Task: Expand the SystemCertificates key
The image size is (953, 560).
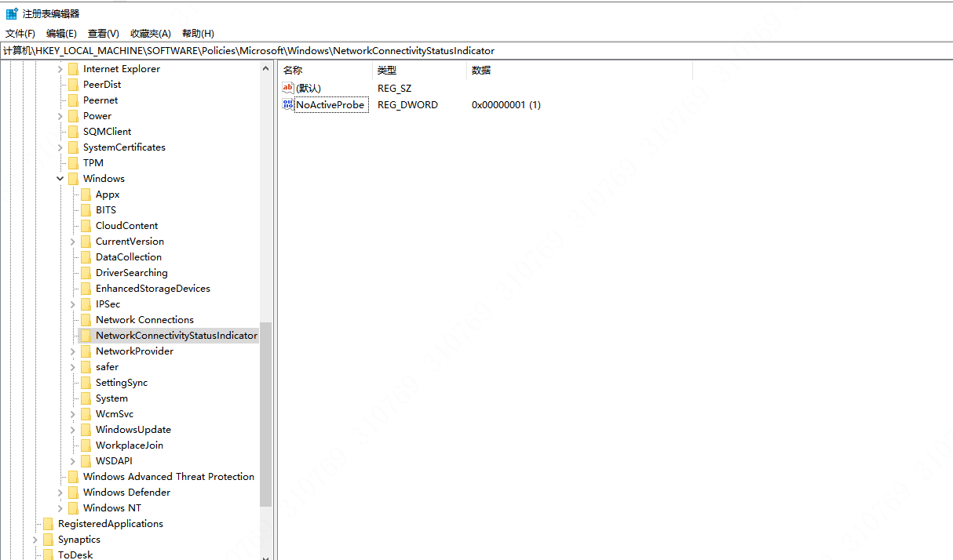Action: (x=60, y=147)
